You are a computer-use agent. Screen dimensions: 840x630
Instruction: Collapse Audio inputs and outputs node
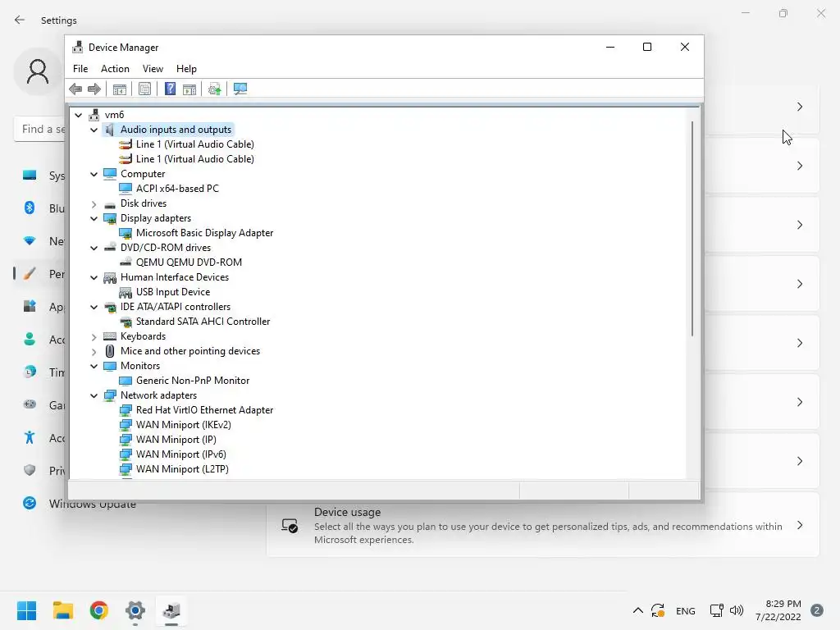click(94, 130)
